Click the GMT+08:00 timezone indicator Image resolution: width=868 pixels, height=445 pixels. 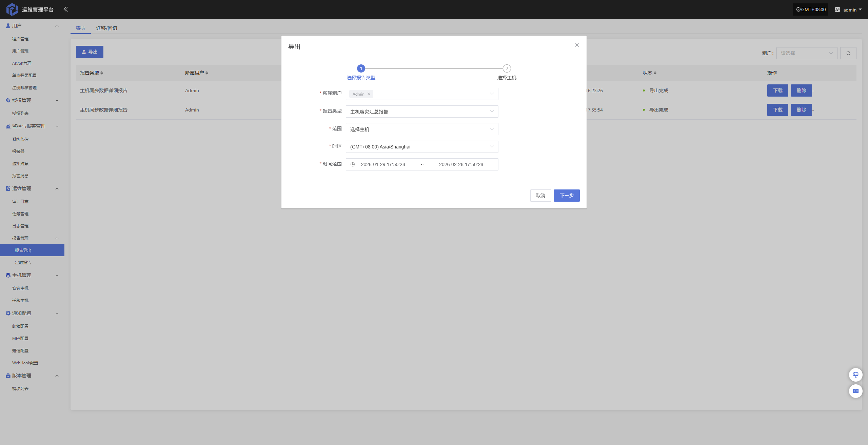pos(811,9)
